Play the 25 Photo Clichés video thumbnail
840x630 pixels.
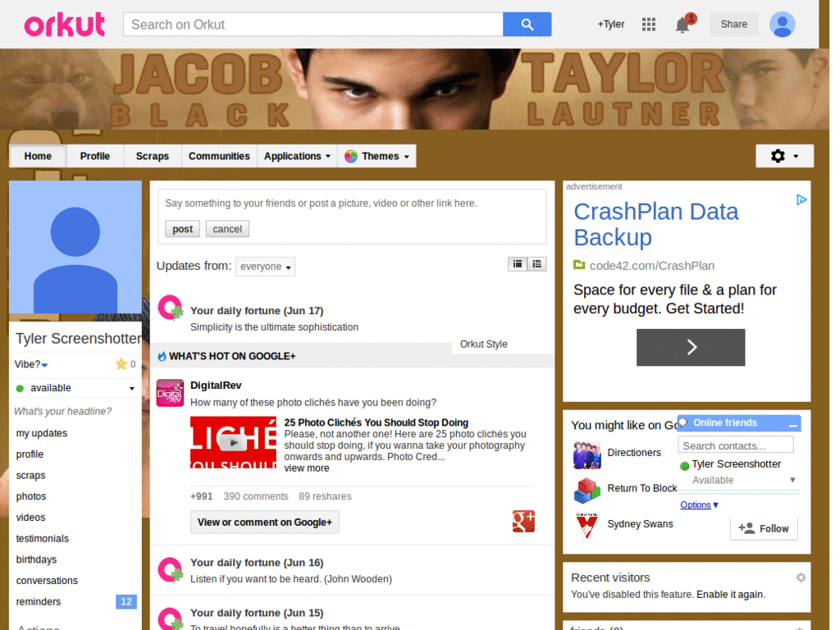pyautogui.click(x=233, y=442)
